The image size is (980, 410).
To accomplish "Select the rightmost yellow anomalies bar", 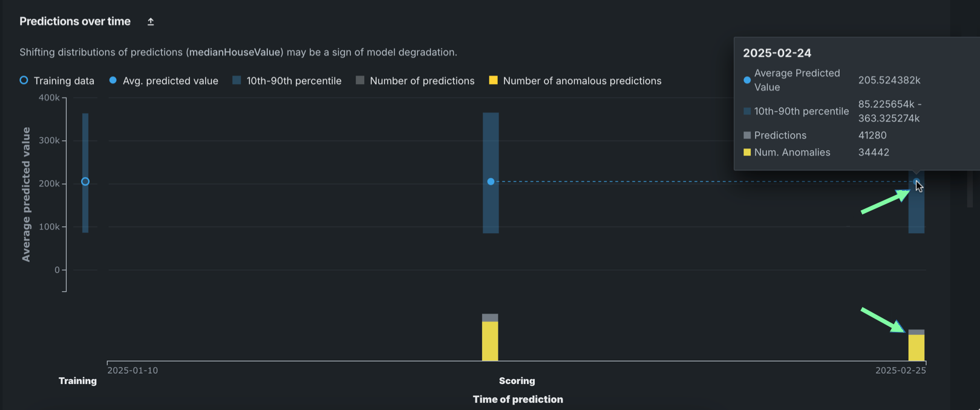I will (x=916, y=348).
